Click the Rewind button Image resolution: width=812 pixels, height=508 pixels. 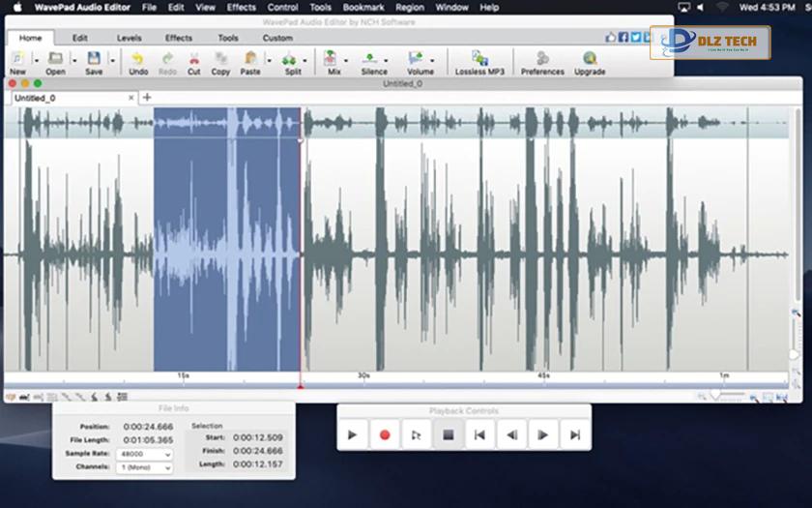[511, 434]
